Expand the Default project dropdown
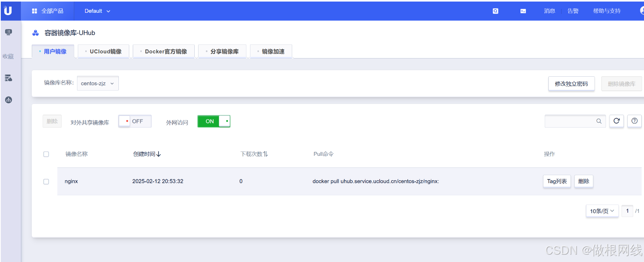This screenshot has height=262, width=644. (x=98, y=11)
